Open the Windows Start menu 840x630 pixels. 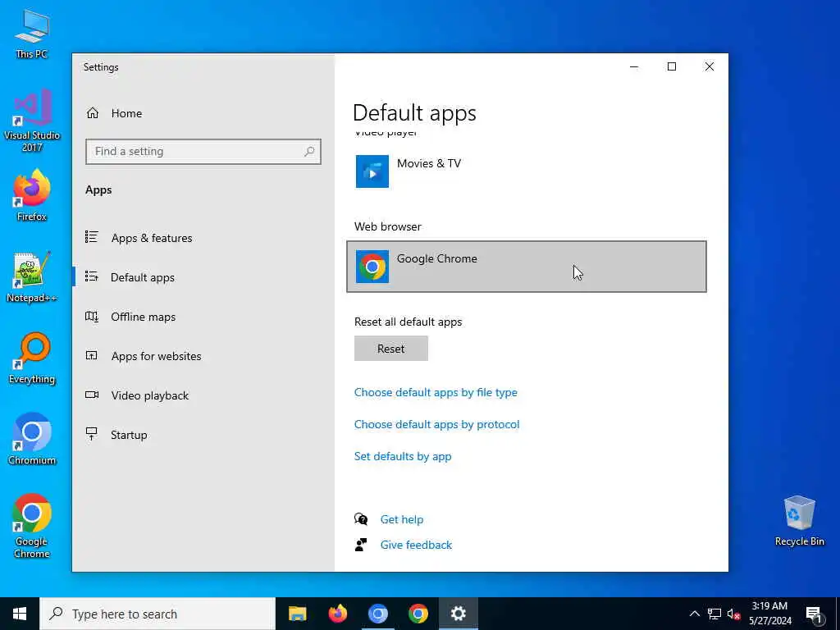20,614
